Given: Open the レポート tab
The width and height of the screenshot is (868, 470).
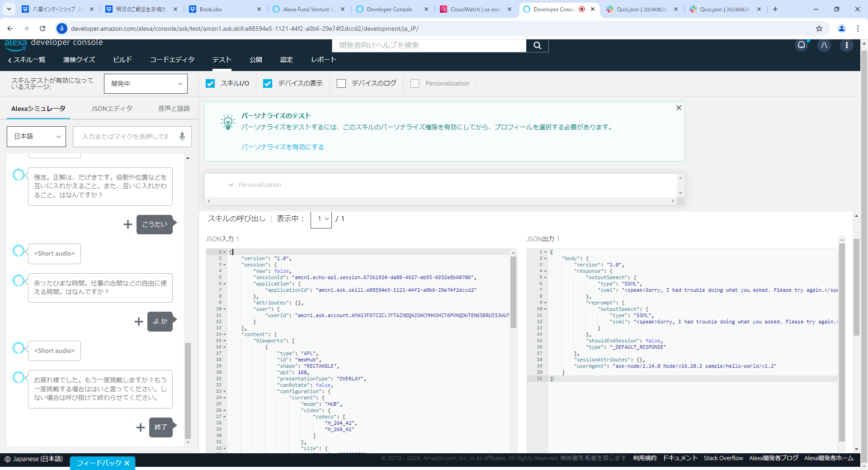Looking at the screenshot, I should pos(324,60).
